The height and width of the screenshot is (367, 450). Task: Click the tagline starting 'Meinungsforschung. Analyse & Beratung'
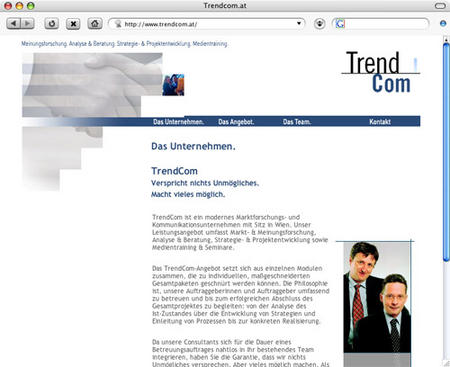click(x=125, y=44)
